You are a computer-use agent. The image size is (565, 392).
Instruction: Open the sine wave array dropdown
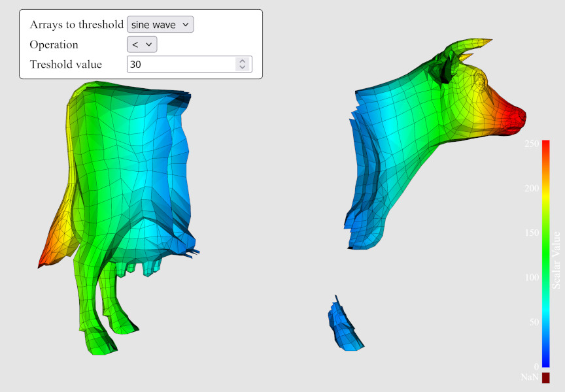(160, 25)
